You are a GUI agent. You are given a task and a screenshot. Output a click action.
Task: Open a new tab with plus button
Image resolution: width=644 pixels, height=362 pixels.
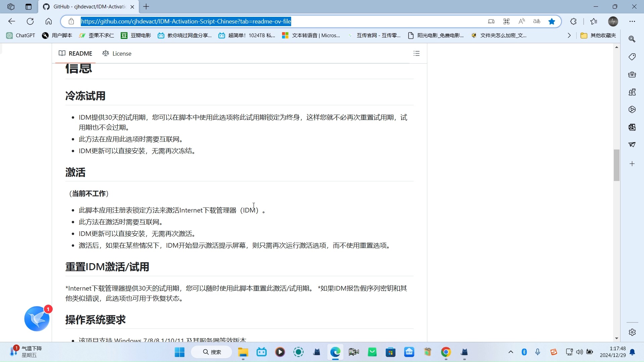tap(146, 7)
